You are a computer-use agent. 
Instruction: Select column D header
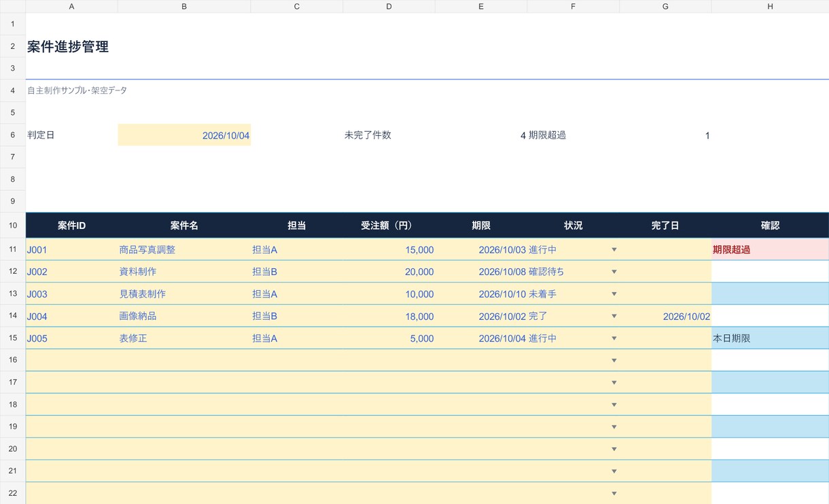(389, 6)
